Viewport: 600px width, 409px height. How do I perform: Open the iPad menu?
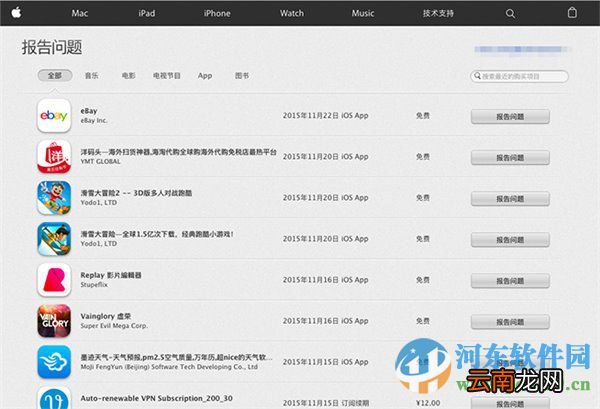(x=147, y=13)
